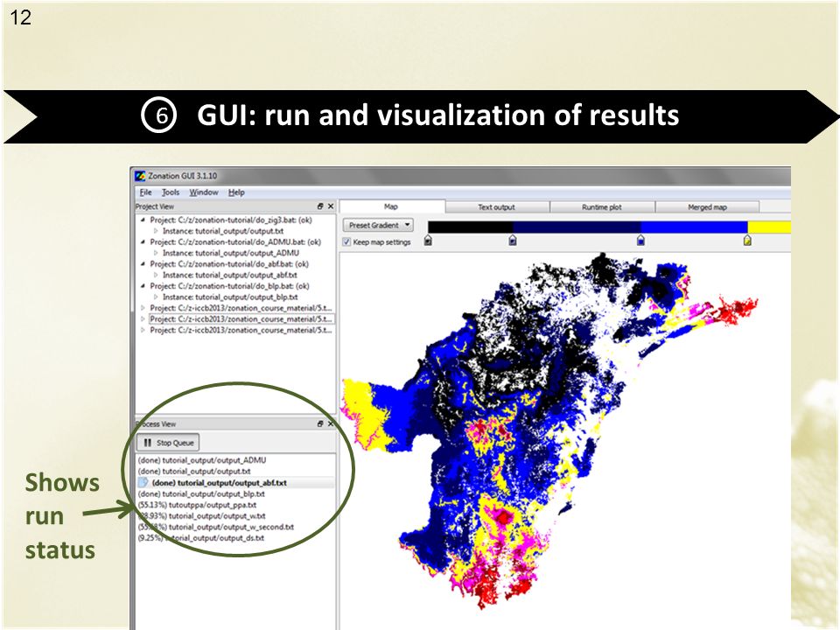Select (done) tutorial_output/output.txt process entry
Screen dimensions: 840x630
(x=194, y=472)
